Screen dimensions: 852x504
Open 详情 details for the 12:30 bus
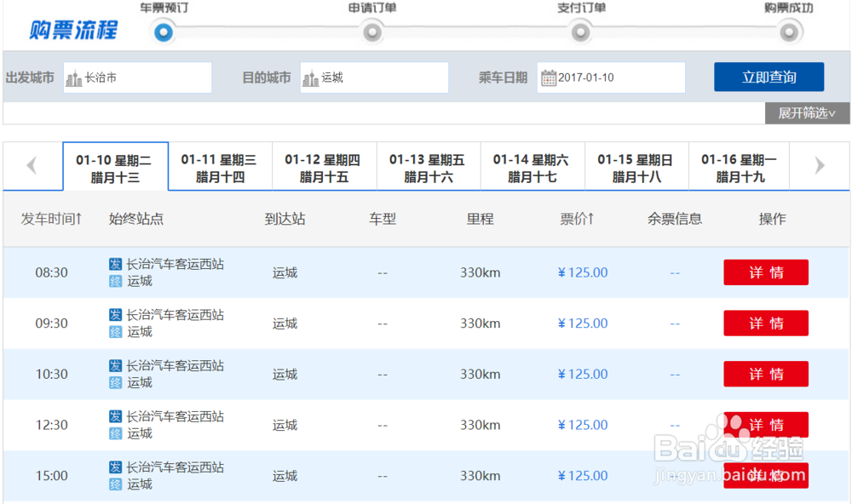[765, 425]
